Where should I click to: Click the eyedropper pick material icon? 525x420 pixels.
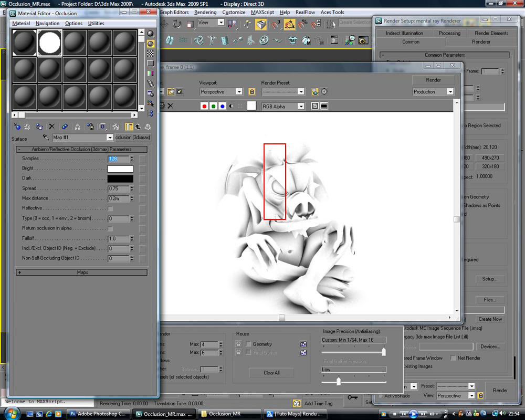pos(46,138)
